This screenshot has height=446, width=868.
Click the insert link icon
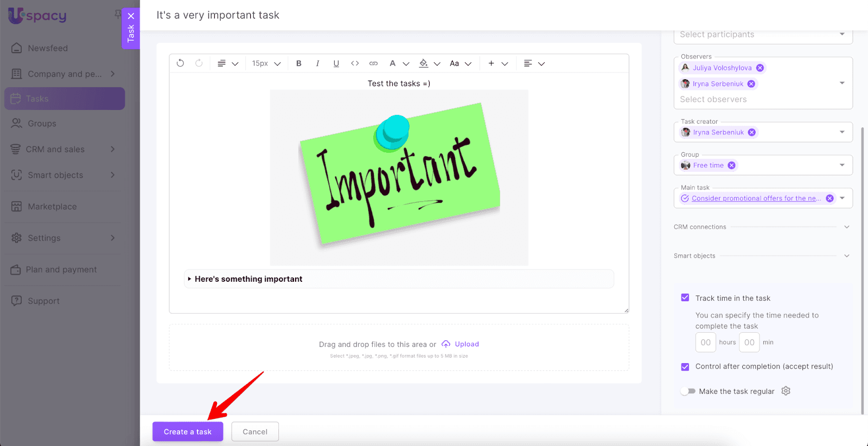[x=373, y=63]
